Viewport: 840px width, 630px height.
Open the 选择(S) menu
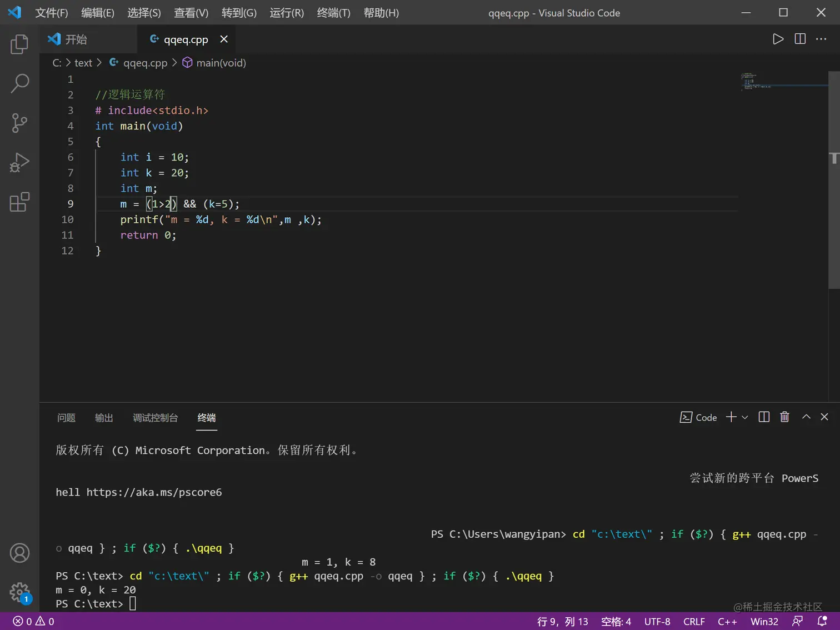coord(144,13)
